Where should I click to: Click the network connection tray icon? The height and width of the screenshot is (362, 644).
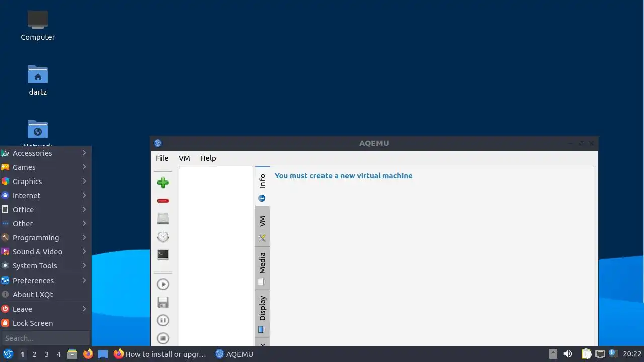point(600,354)
